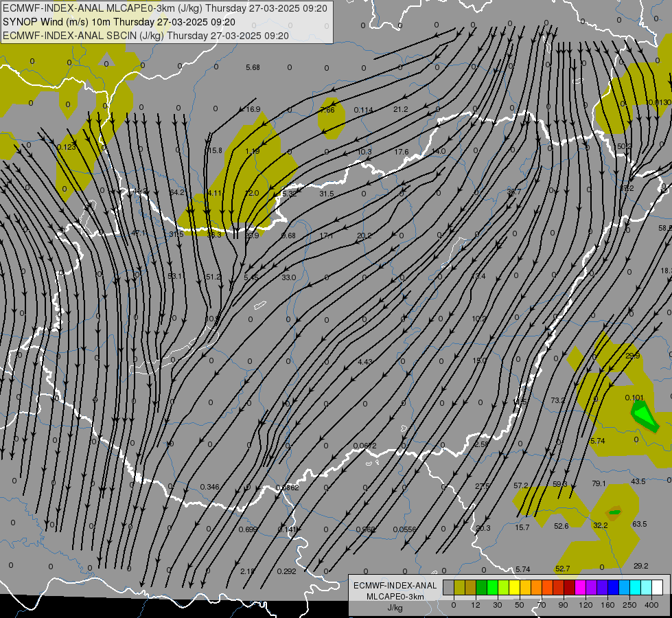Click the legend tick label '70'
This screenshot has height=618, width=672.
542,605
